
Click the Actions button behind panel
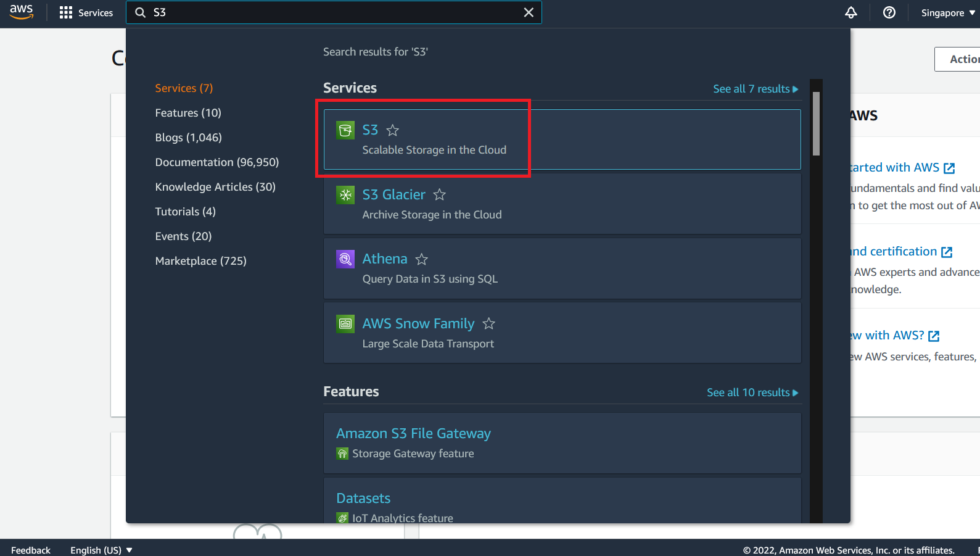click(x=957, y=59)
